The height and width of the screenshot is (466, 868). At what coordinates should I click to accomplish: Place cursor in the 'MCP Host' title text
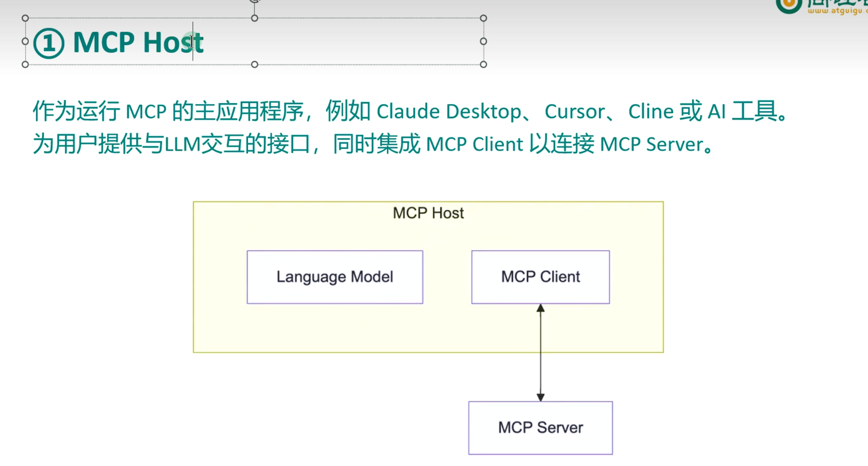point(138,43)
